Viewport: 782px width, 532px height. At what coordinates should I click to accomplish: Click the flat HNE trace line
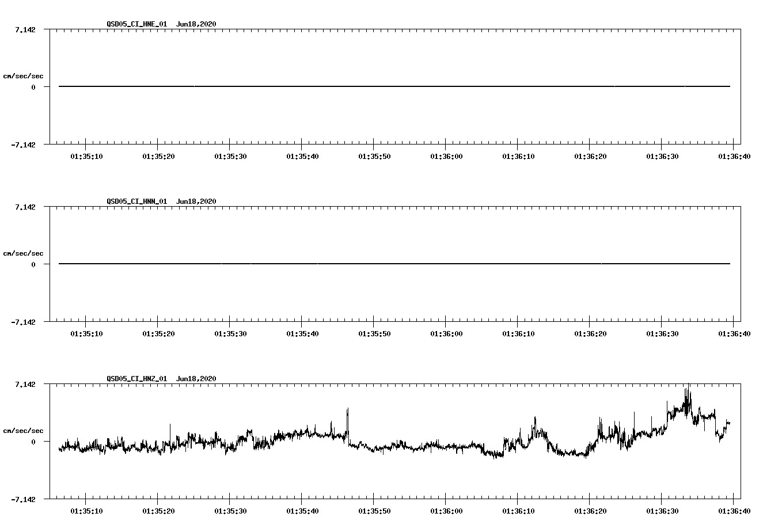click(394, 86)
